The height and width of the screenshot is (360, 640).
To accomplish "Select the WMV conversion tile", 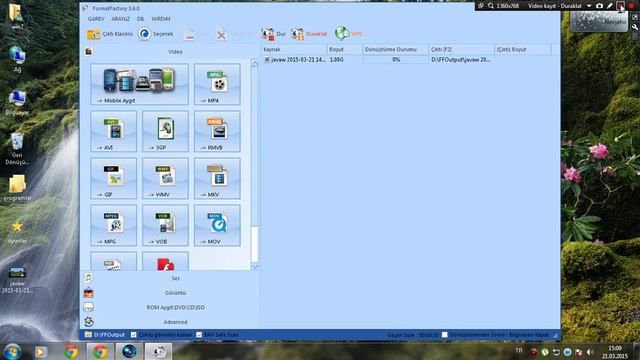I will coord(165,178).
